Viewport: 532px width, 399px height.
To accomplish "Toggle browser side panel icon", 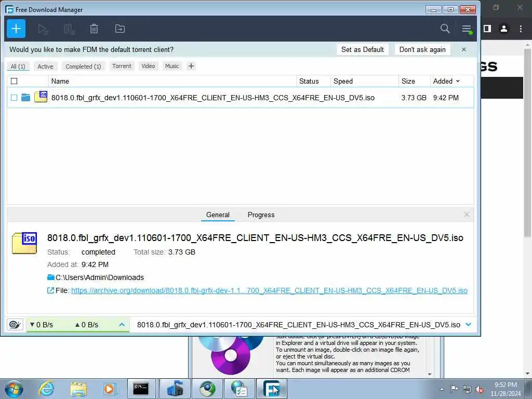I will click(x=487, y=29).
